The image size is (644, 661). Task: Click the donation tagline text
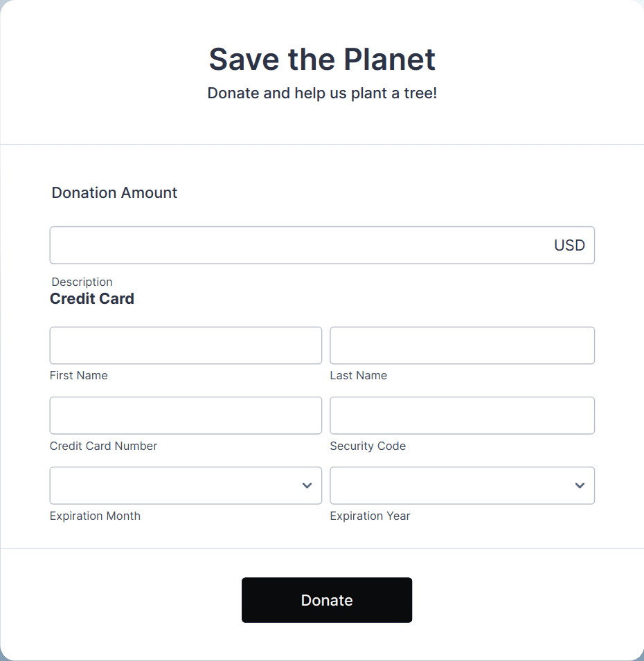pyautogui.click(x=321, y=93)
